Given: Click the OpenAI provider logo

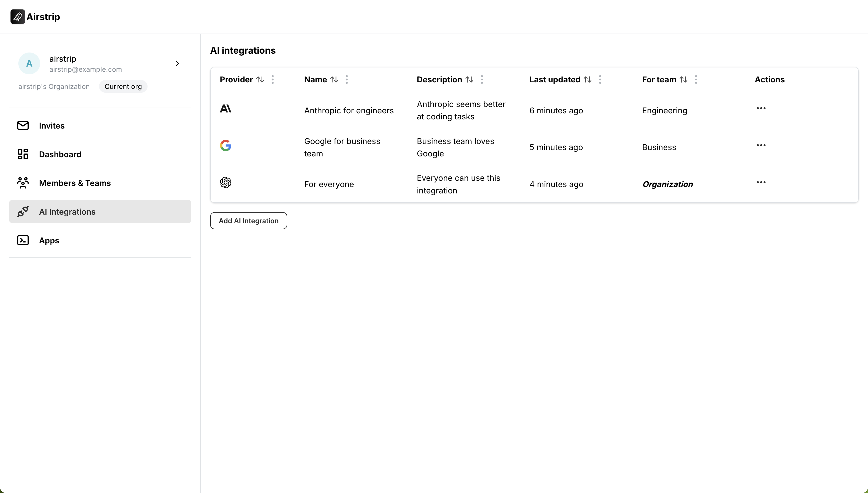Looking at the screenshot, I should coord(226,183).
